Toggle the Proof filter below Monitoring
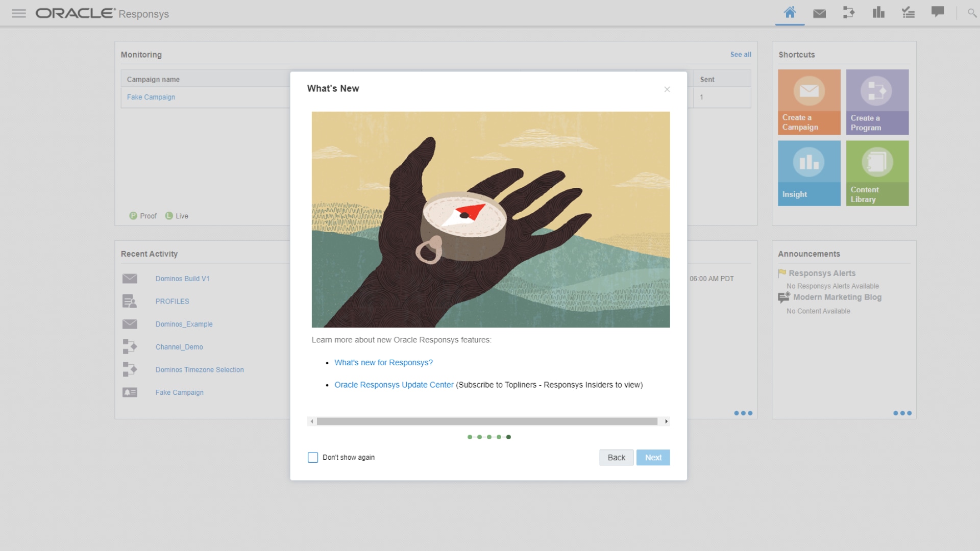 (x=143, y=216)
